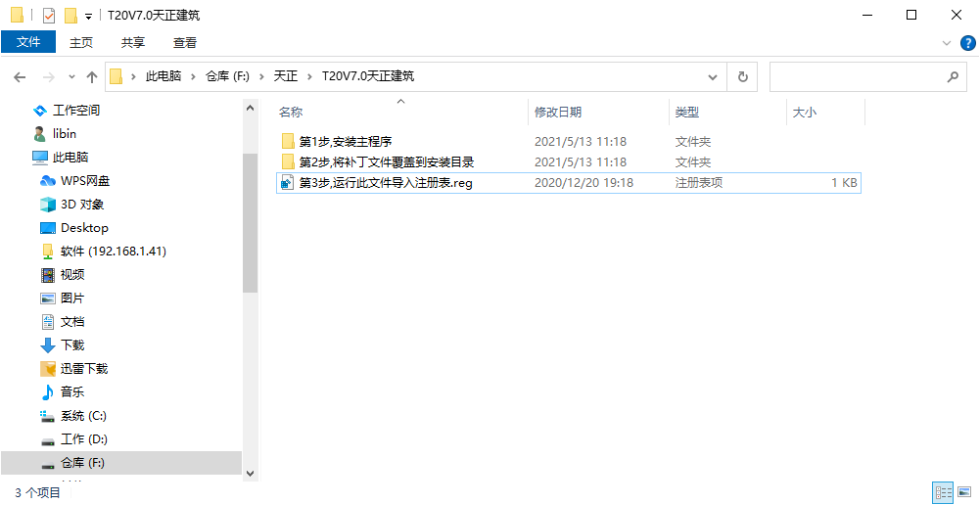This screenshot has height=505, width=980.
Task: Switch to details view in status bar
Action: (x=944, y=492)
